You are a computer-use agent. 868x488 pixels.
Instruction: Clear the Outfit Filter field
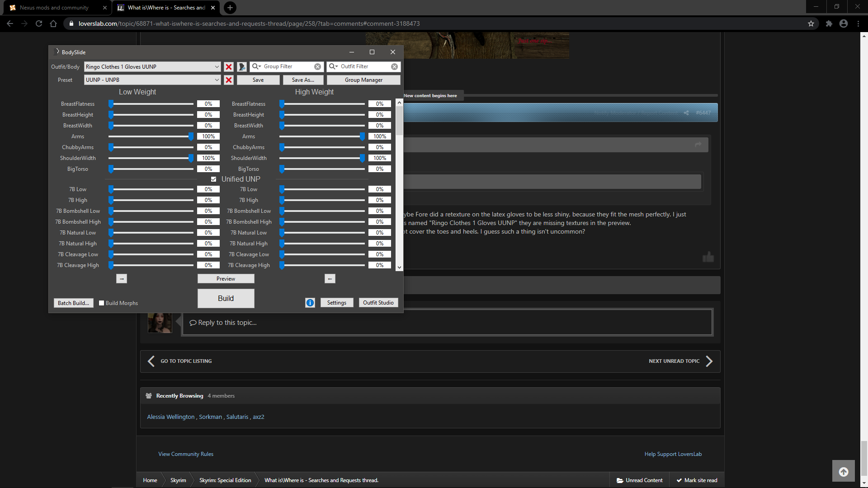[395, 67]
